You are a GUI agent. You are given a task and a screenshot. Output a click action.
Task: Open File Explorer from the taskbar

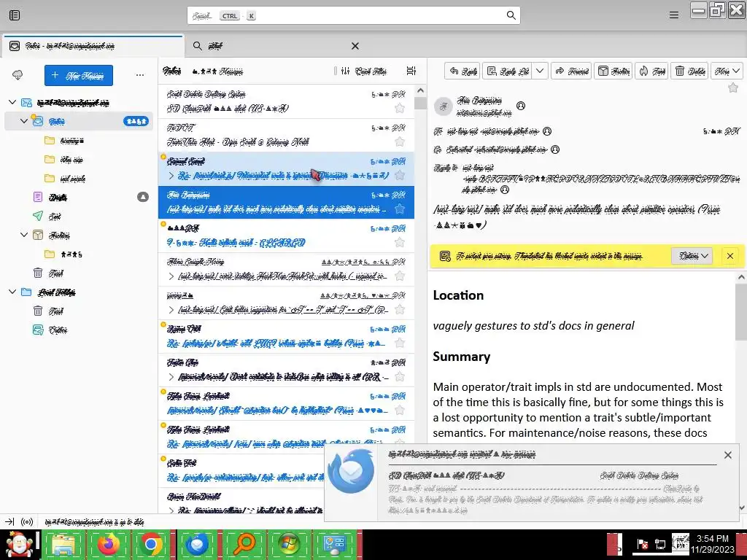pos(64,544)
